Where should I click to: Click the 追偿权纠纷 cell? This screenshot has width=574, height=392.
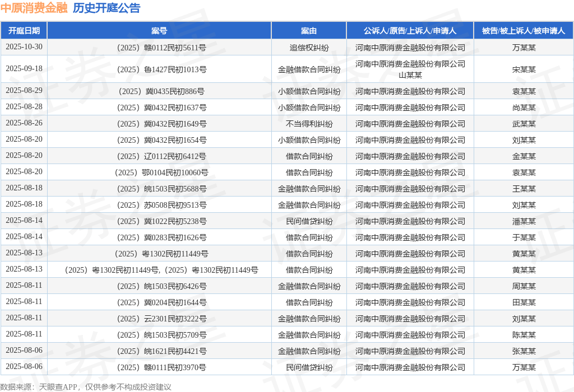(309, 48)
